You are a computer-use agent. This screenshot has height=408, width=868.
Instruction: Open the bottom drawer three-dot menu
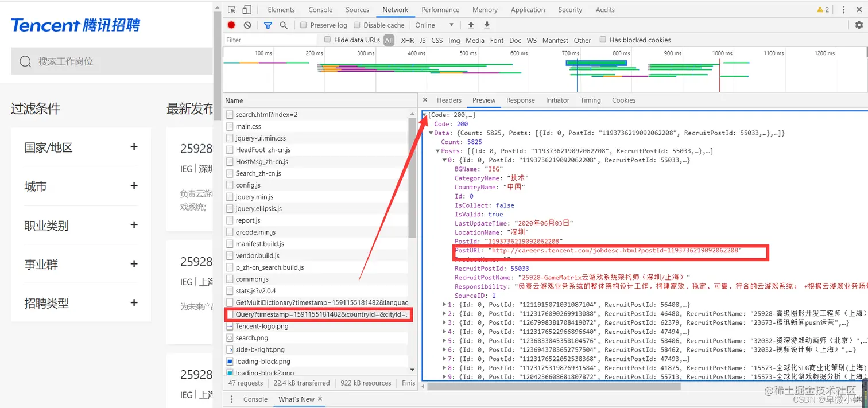232,399
